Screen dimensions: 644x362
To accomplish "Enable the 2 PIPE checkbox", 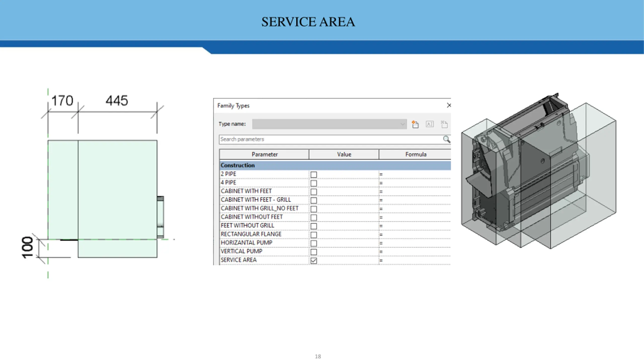I will point(314,174).
